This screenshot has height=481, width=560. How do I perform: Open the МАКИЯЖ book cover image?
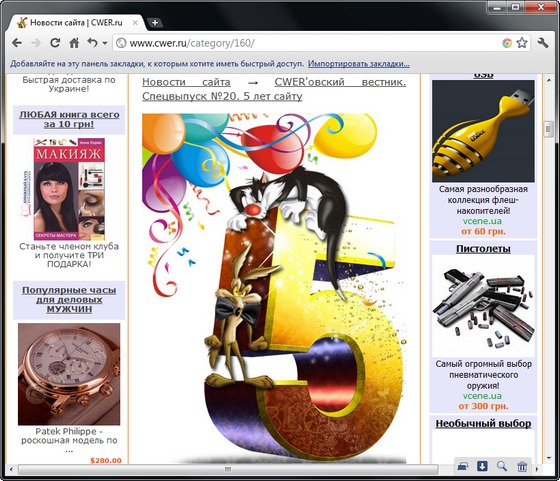point(69,189)
